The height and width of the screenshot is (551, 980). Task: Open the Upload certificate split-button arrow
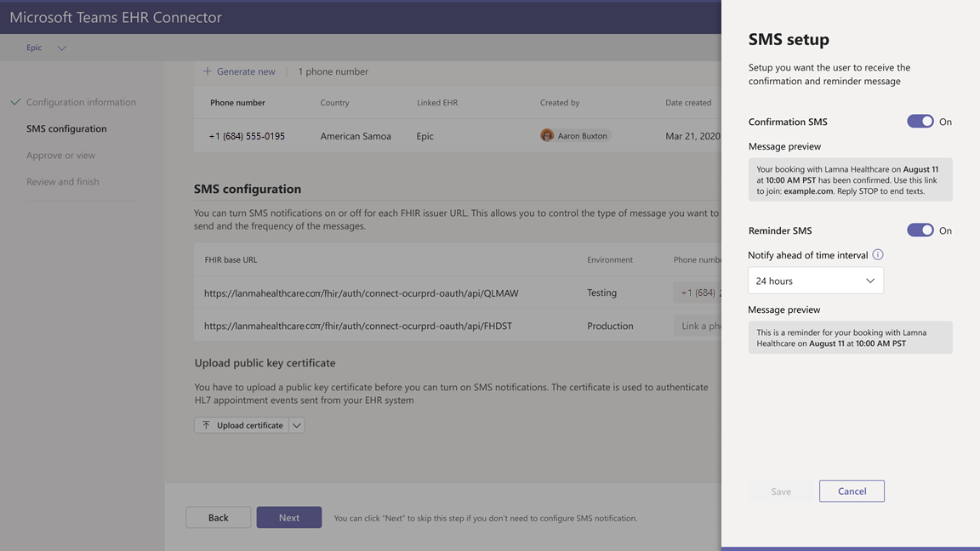297,425
